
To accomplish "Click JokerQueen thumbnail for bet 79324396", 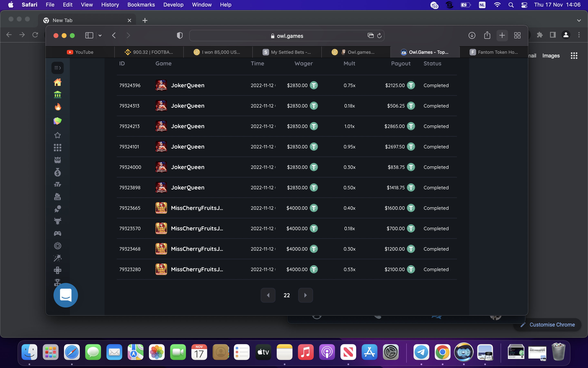I will [x=161, y=85].
